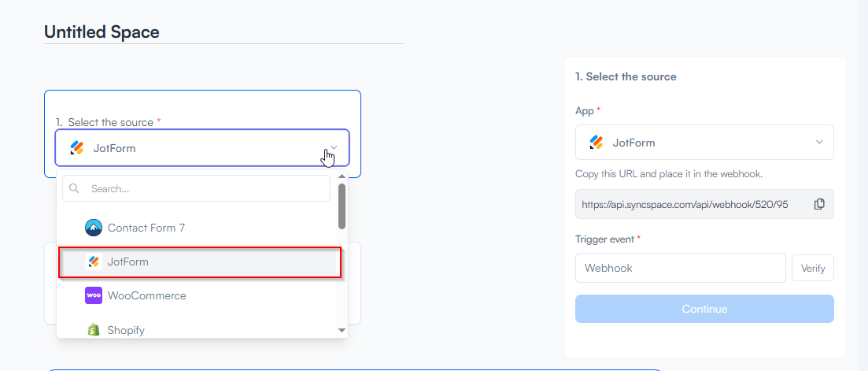This screenshot has width=868, height=371.
Task: Click the search magnifier icon
Action: click(75, 189)
